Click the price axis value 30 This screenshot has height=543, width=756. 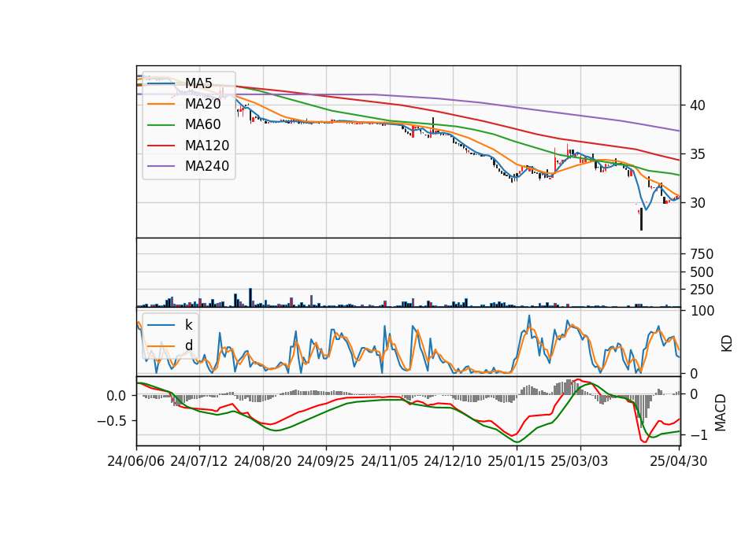pos(697,203)
